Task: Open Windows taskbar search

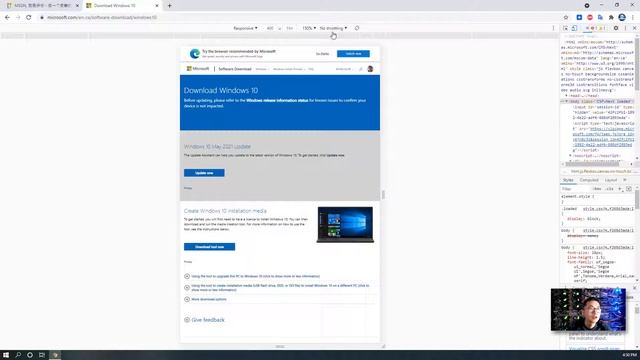Action: coord(18,355)
